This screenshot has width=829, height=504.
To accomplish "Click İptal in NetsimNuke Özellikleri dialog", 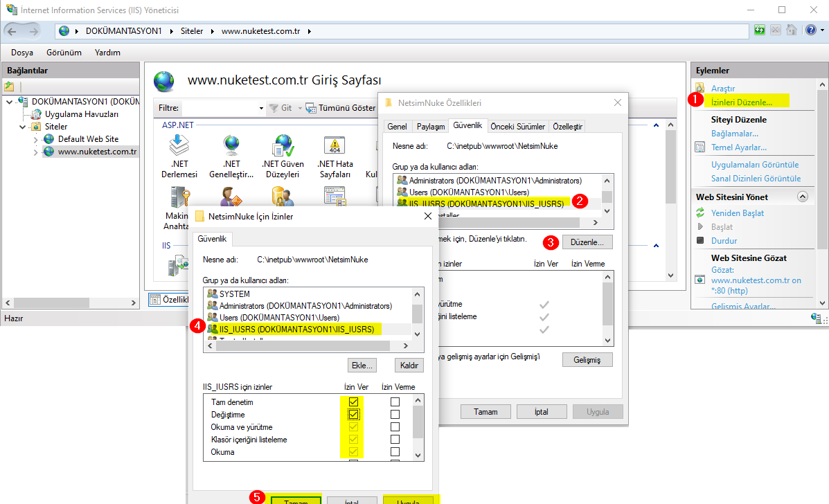I will [x=542, y=411].
